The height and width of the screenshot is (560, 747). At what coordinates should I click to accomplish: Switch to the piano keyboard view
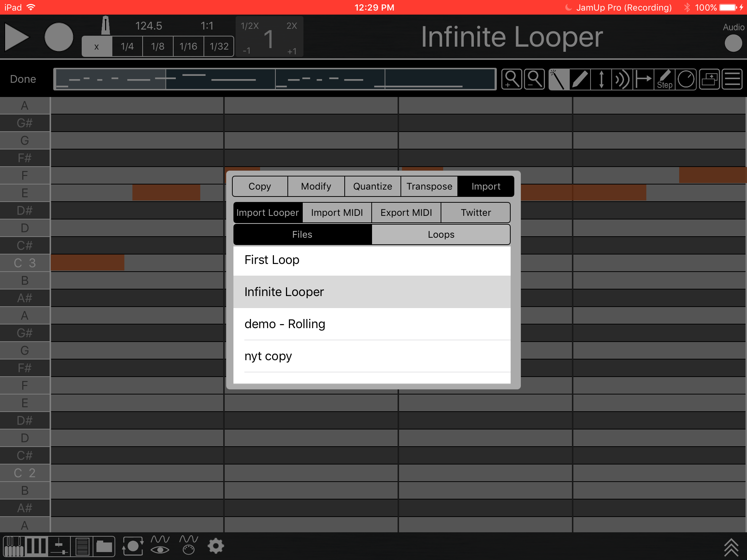(x=14, y=546)
